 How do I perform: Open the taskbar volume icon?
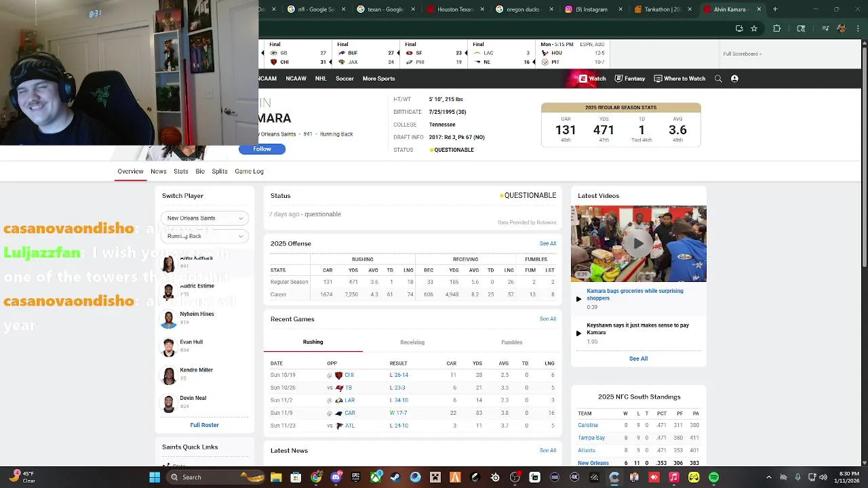point(825,477)
